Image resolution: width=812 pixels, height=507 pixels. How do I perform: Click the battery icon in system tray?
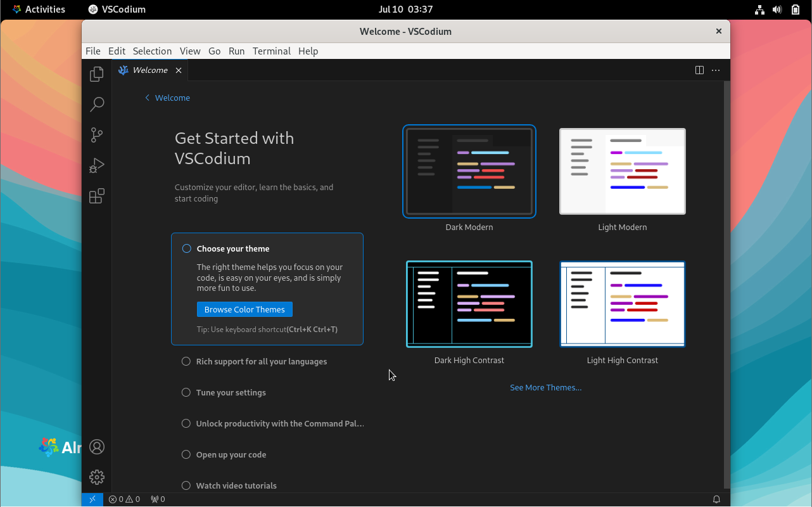[x=796, y=10]
